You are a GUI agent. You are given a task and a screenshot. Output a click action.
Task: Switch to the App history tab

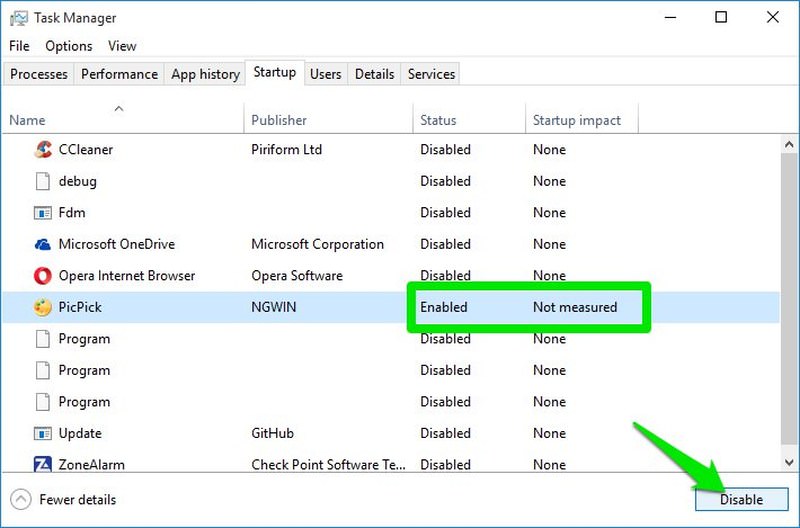205,74
